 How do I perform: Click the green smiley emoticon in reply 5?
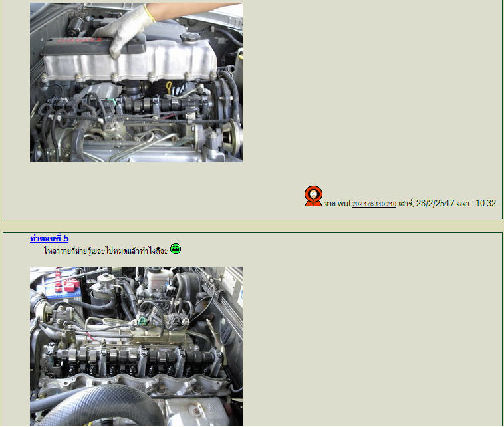[175, 249]
